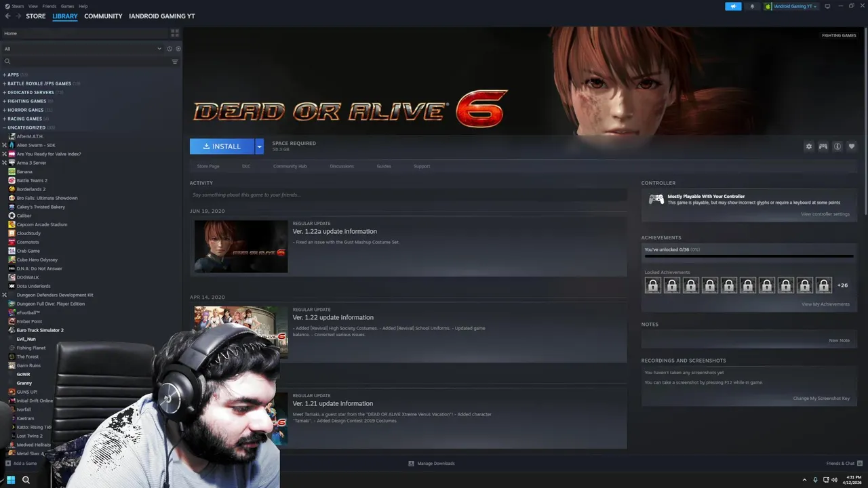Open Windows Start menu
Image resolution: width=868 pixels, height=488 pixels.
click(x=11, y=480)
